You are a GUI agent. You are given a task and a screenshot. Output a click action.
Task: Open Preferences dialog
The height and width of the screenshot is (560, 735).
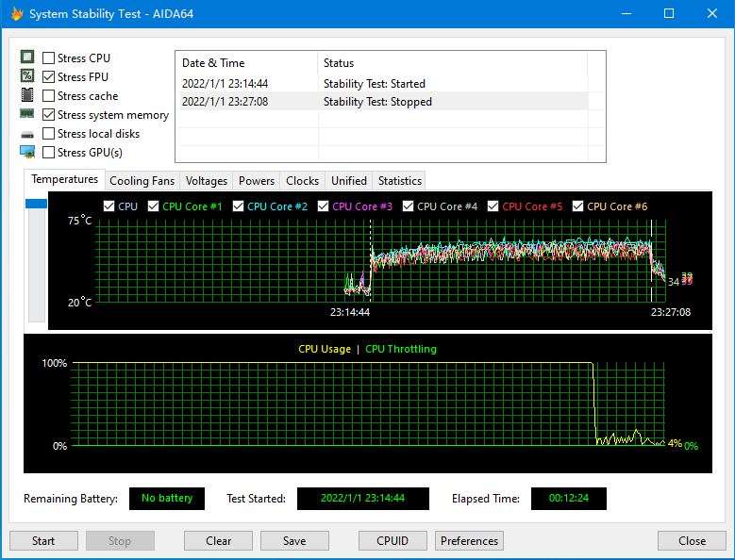click(469, 541)
